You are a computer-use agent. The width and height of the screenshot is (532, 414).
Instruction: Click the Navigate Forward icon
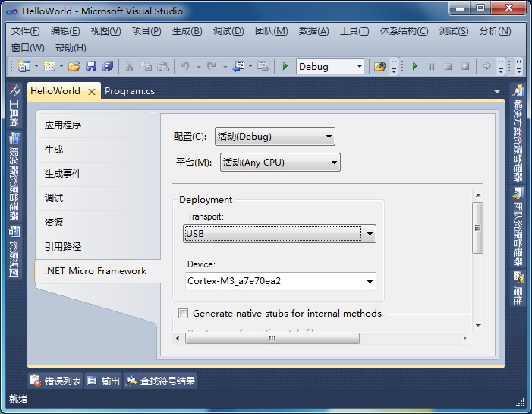coord(263,66)
